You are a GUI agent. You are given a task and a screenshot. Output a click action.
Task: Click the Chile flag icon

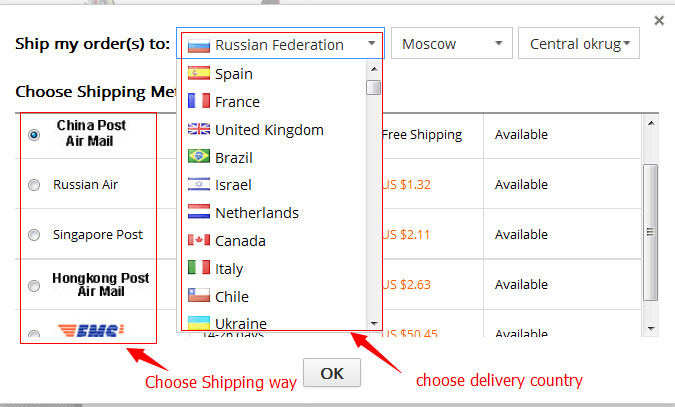pos(198,297)
